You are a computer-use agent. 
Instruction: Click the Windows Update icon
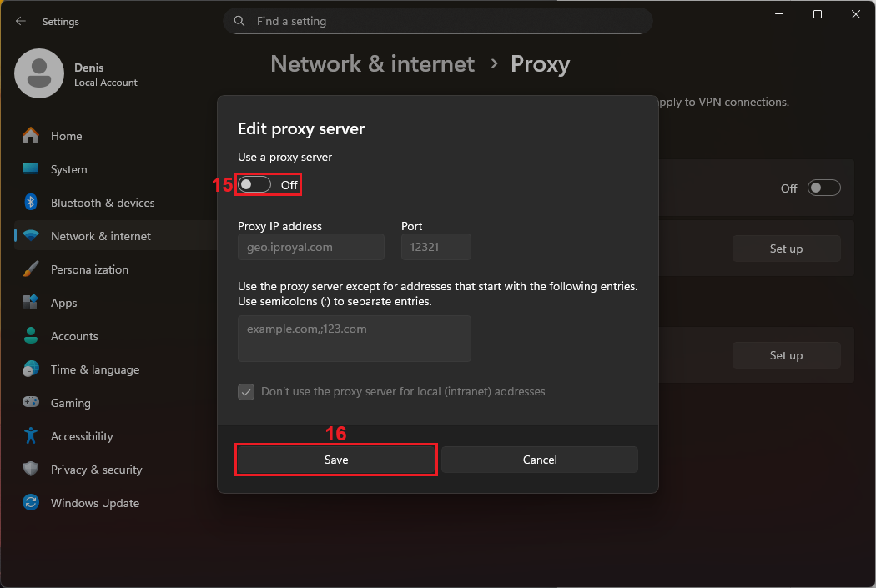[x=31, y=503]
